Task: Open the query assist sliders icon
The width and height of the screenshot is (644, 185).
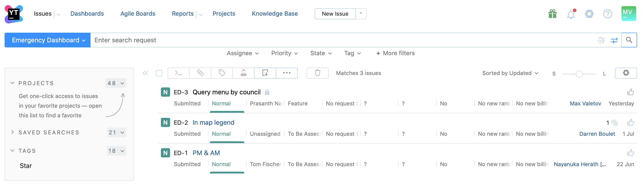Action: click(614, 40)
